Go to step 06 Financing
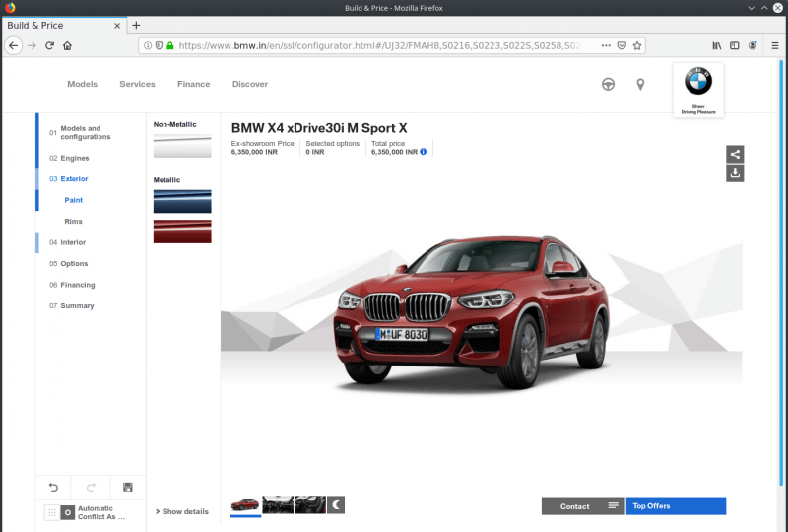Screen dimensions: 788x532 click(72, 285)
